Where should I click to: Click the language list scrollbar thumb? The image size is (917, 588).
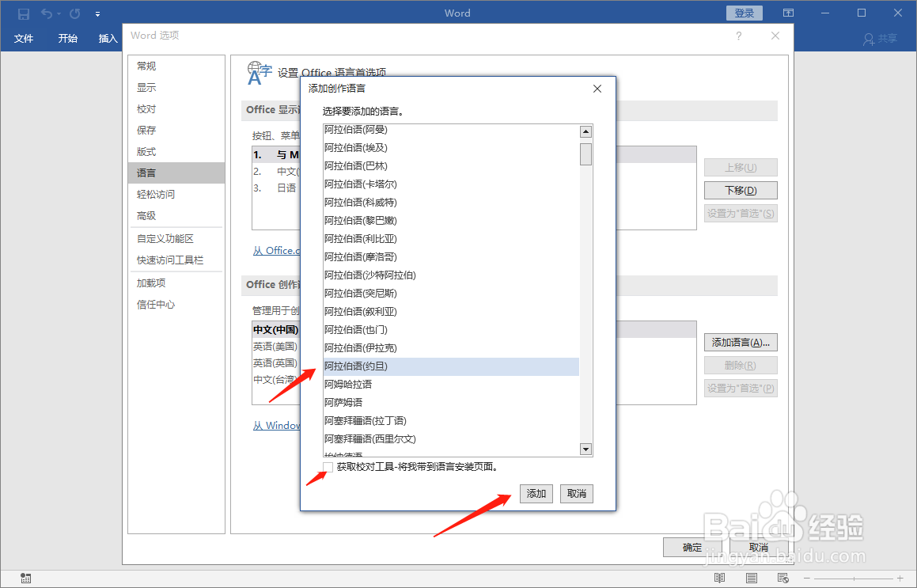click(x=585, y=154)
